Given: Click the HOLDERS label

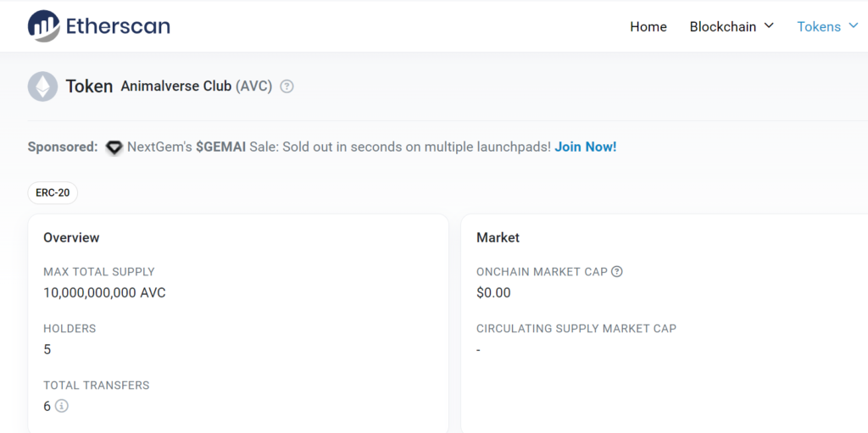Looking at the screenshot, I should 70,328.
